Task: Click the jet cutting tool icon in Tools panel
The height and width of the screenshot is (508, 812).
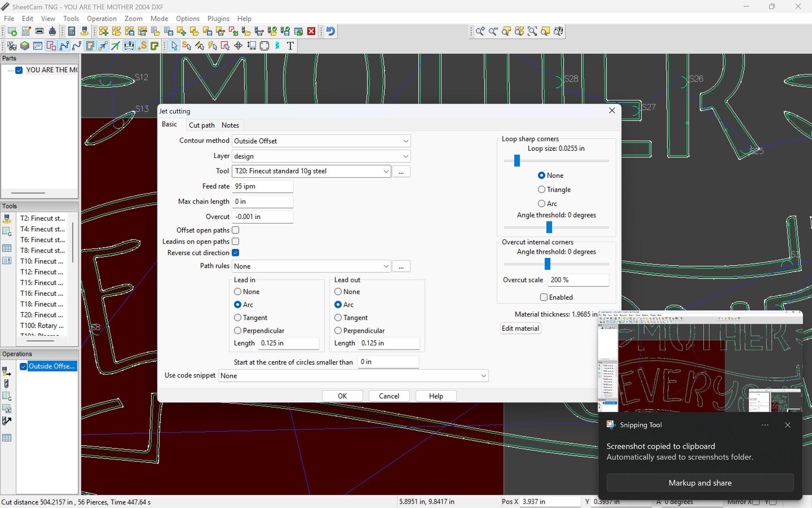Action: (7, 219)
